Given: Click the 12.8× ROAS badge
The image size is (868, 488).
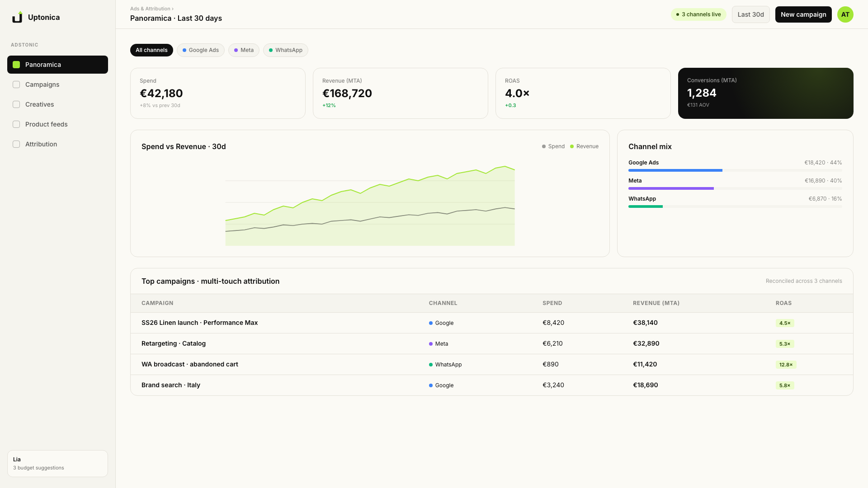Looking at the screenshot, I should tap(786, 365).
